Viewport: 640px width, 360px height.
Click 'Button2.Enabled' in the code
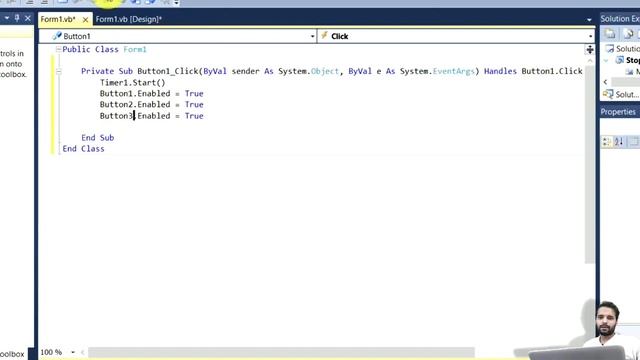click(135, 104)
